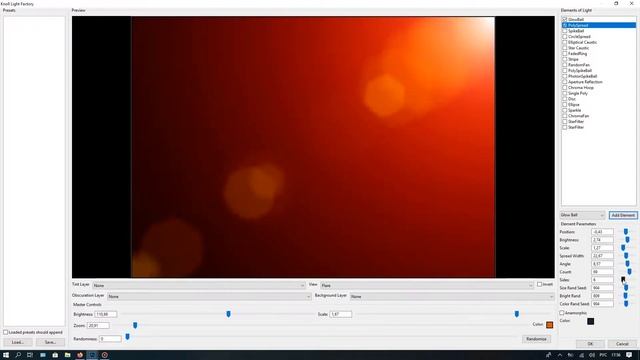
Task: Select ChromaFan in elements list
Action: [x=578, y=116]
